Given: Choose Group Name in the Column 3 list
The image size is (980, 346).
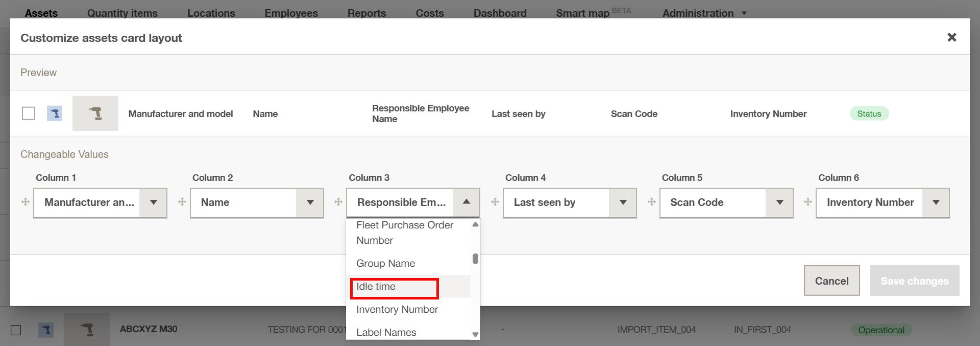Looking at the screenshot, I should [x=386, y=264].
